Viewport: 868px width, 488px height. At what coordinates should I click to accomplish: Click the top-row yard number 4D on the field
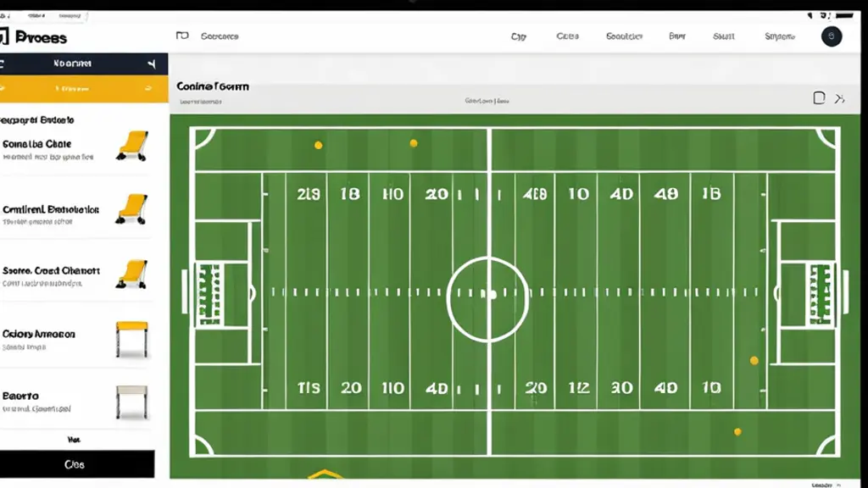[x=621, y=194]
